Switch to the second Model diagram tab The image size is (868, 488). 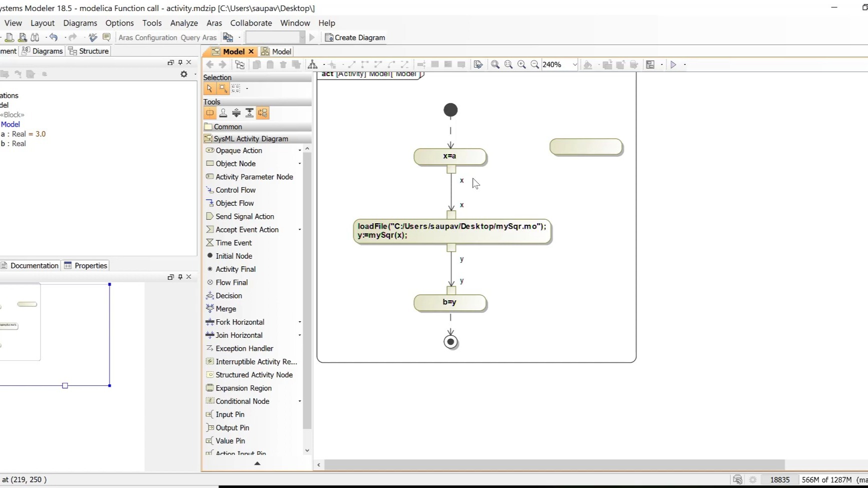[x=276, y=52]
